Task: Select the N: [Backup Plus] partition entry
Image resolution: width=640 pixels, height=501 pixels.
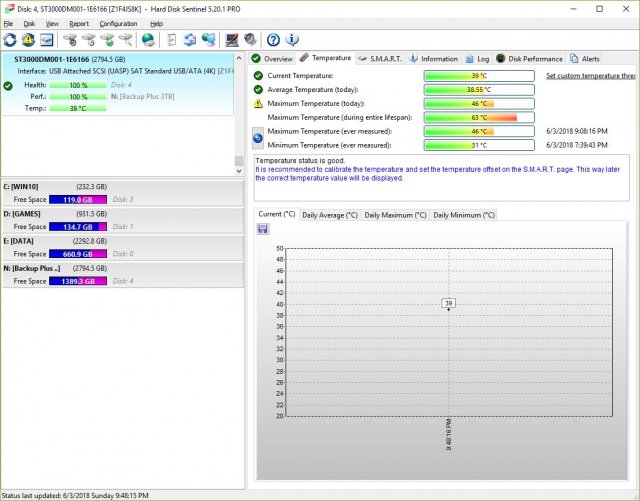Action: point(122,275)
